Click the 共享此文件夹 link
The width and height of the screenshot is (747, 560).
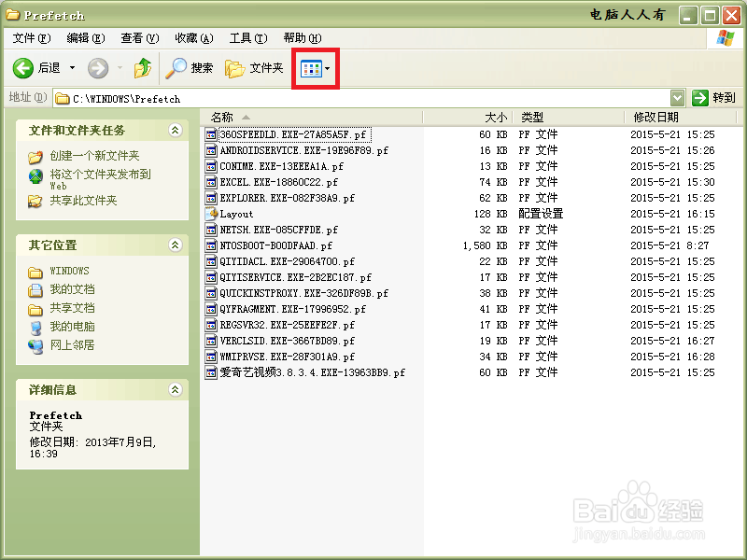(x=83, y=201)
